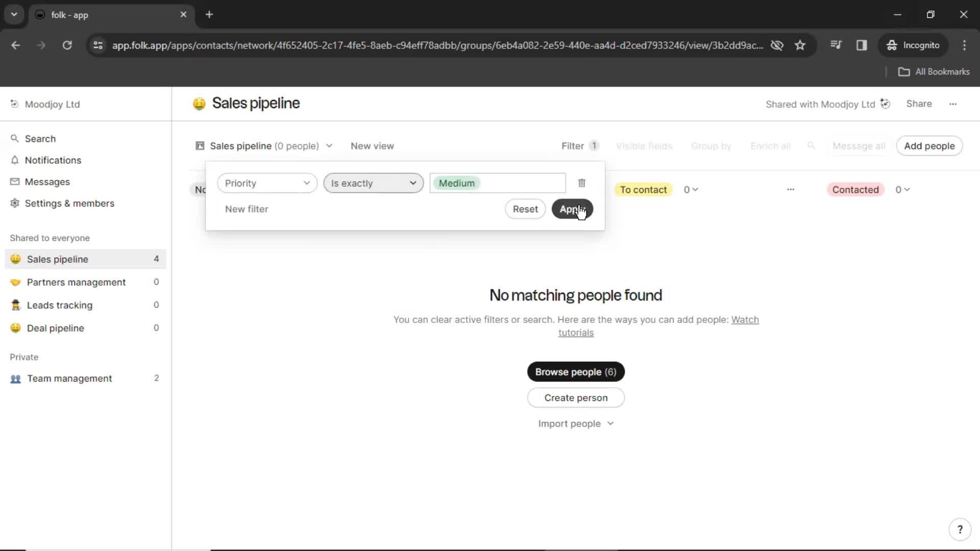Image resolution: width=980 pixels, height=551 pixels.
Task: Click the To contact status label
Action: pos(643,190)
